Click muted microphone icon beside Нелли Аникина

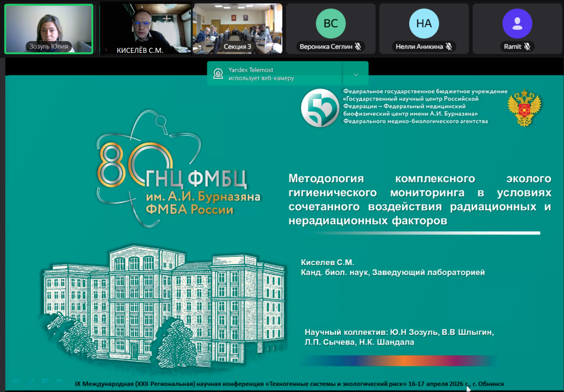point(449,47)
